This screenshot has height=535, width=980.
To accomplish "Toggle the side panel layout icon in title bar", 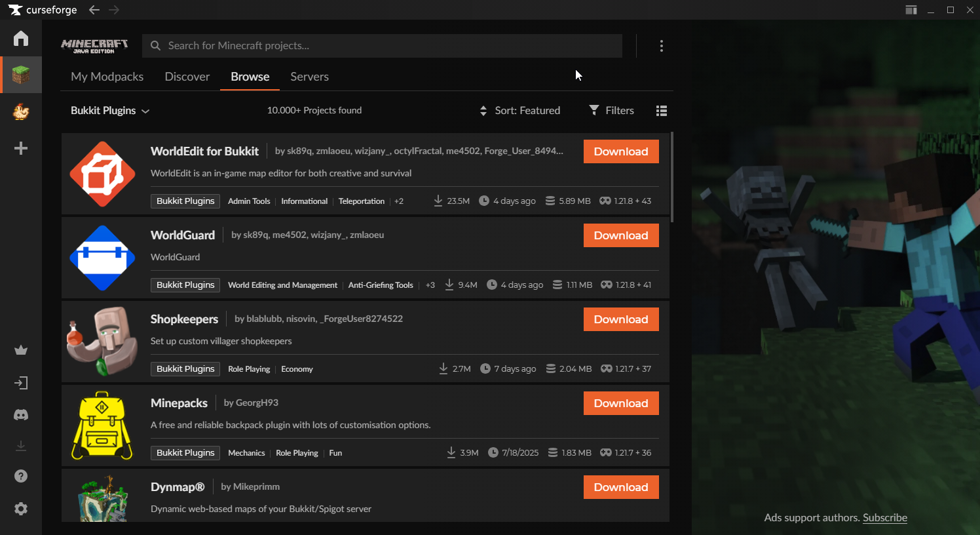I will [911, 10].
